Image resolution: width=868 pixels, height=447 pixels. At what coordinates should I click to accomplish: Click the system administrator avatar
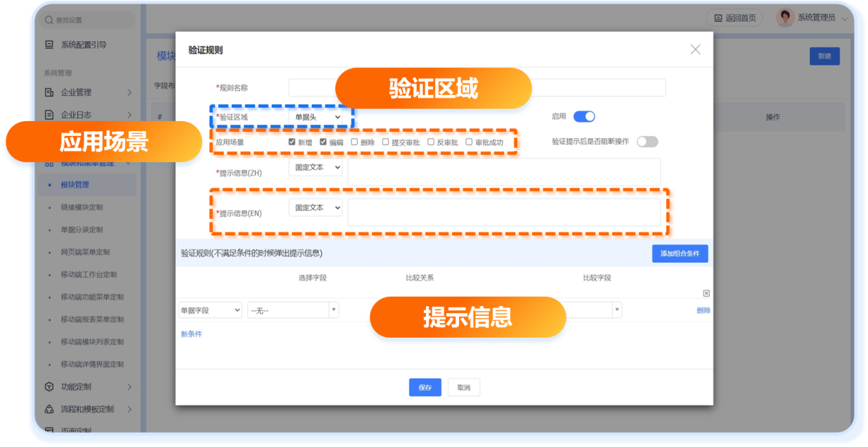pos(785,18)
